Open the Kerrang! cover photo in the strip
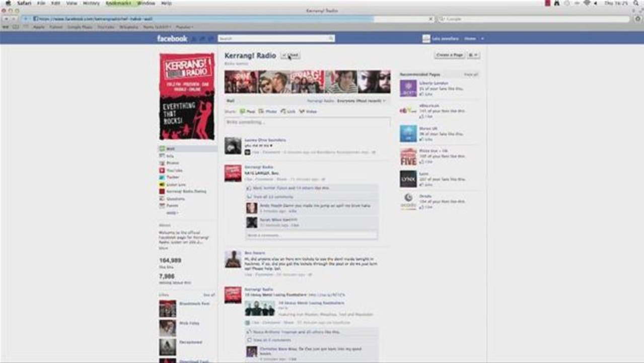 coord(308,82)
